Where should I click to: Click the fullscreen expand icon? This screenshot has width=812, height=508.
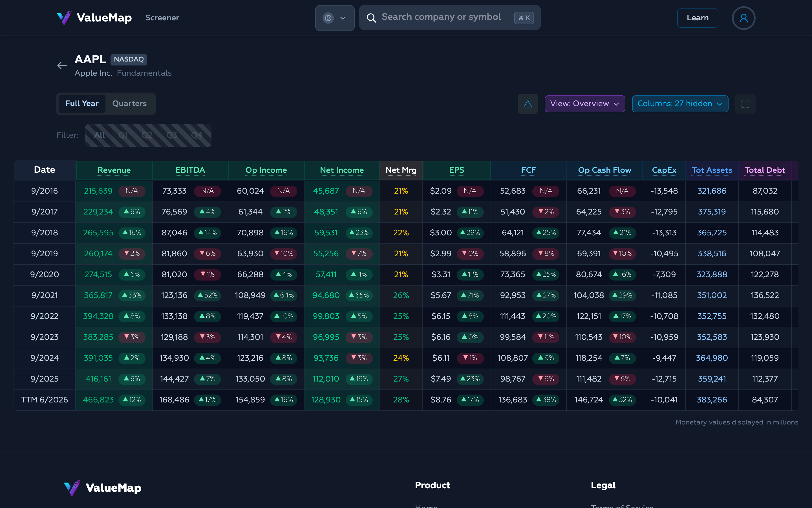[x=745, y=104]
